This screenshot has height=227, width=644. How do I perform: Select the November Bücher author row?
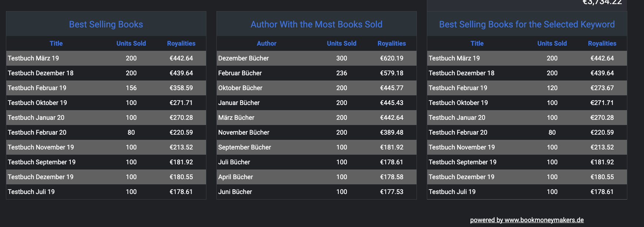click(243, 132)
